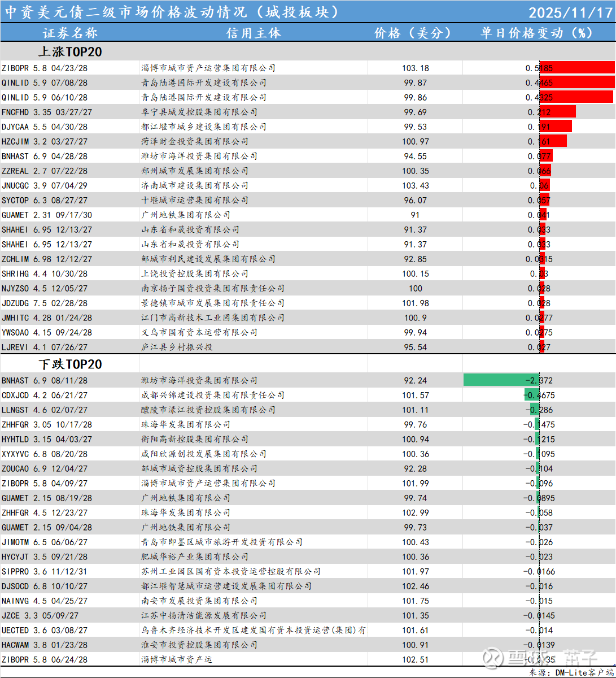Click price 103.18 in the ZIBOPR 04/23/28 row

[416, 68]
